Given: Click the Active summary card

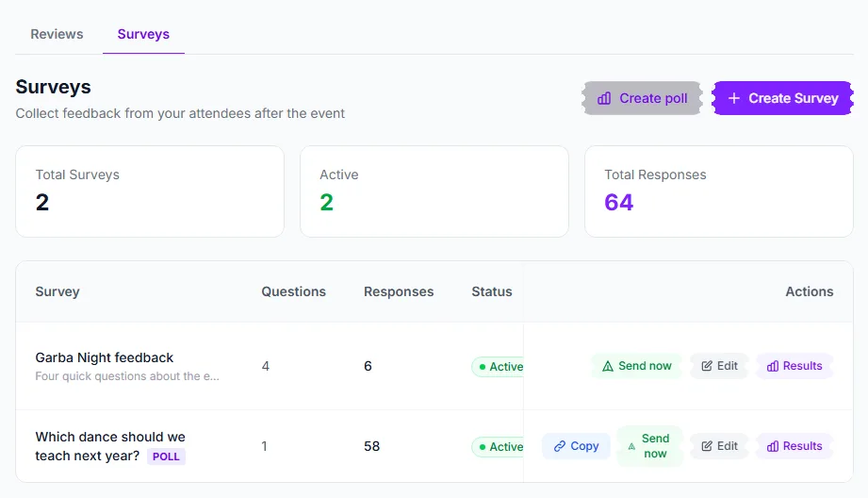Looking at the screenshot, I should click(434, 191).
